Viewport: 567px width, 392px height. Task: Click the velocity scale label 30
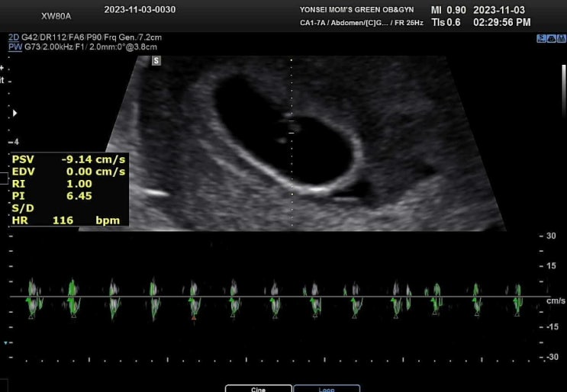(x=551, y=236)
